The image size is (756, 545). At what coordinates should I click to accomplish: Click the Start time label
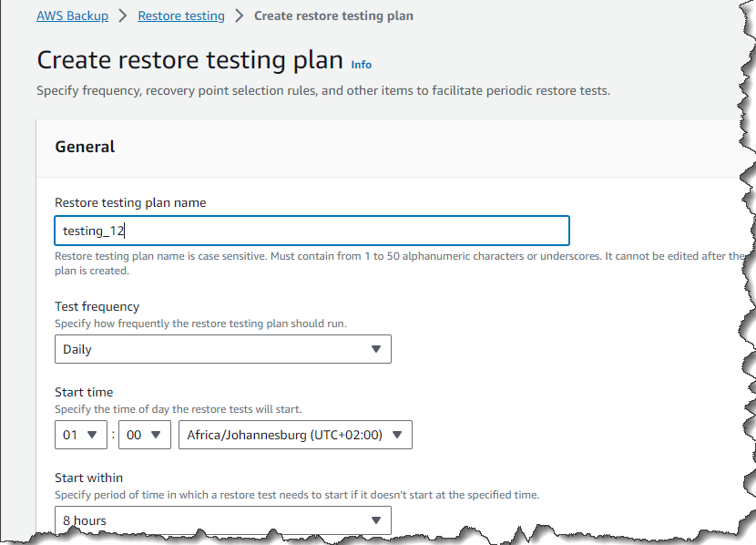pyautogui.click(x=84, y=392)
